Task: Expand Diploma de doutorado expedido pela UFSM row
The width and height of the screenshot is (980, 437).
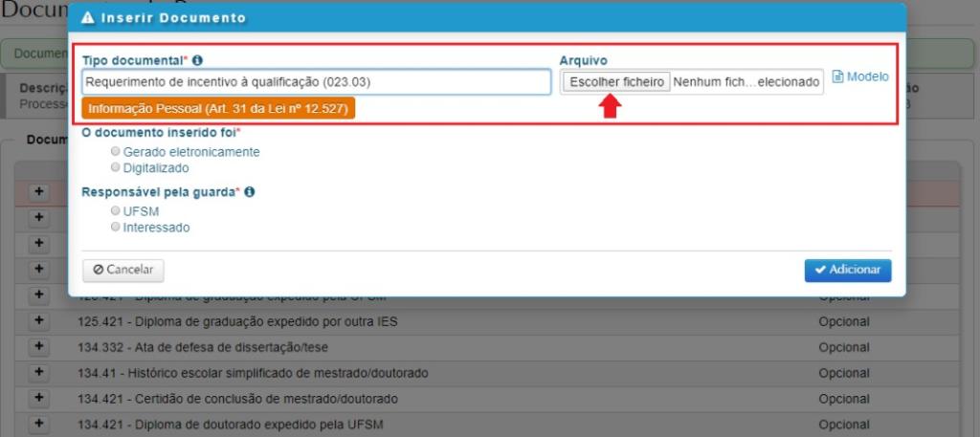Action: click(x=39, y=424)
